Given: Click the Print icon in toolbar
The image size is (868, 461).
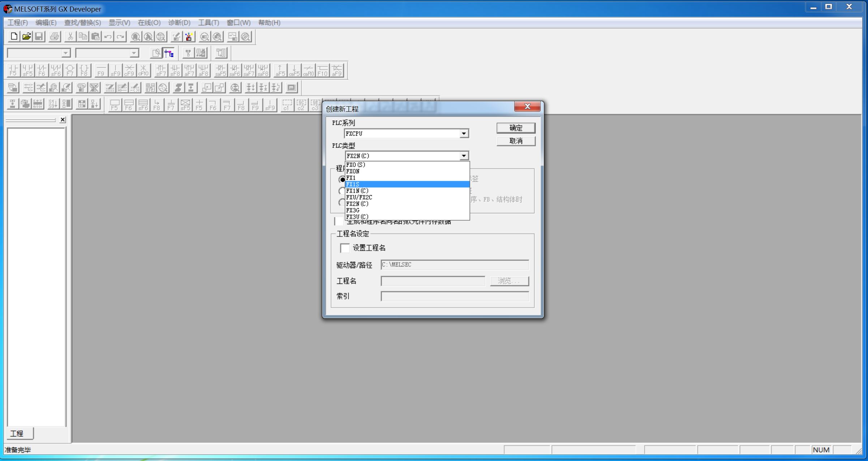Looking at the screenshot, I should (55, 37).
